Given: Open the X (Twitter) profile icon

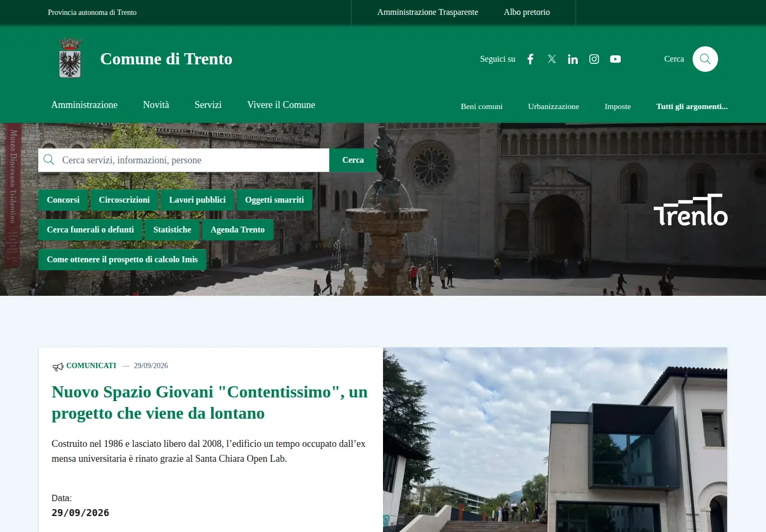Looking at the screenshot, I should 552,59.
